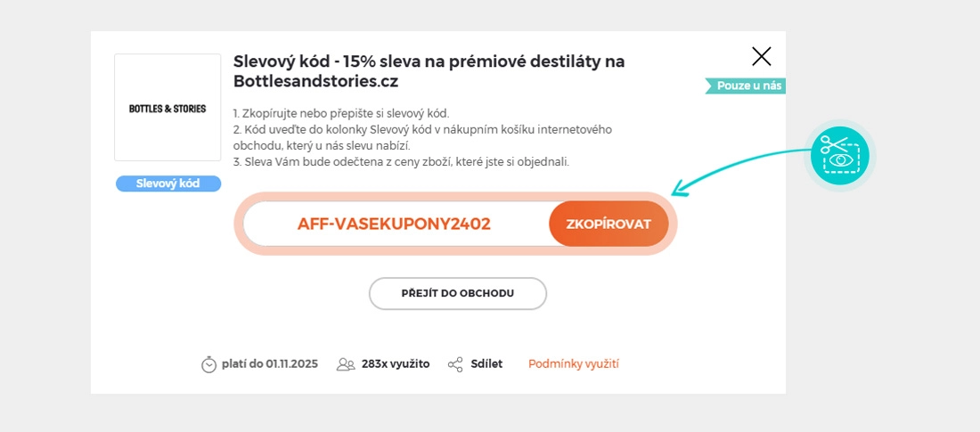This screenshot has width=980, height=432.
Task: Click the '283x využito' usage text
Action: (396, 363)
